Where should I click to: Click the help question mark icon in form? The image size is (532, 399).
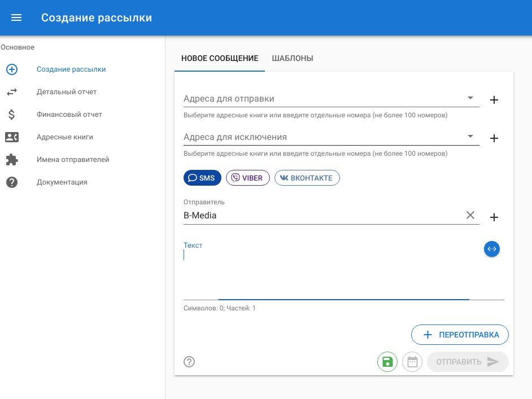[189, 362]
